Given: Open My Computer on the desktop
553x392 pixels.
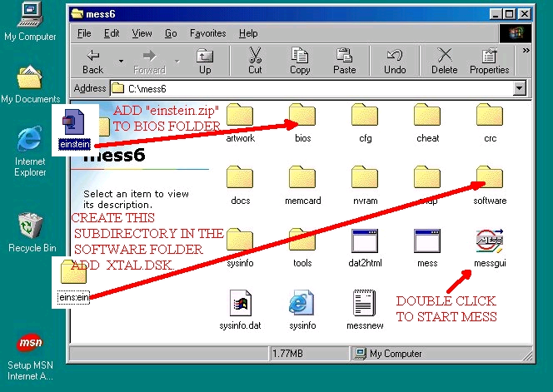Looking at the screenshot, I should (30, 21).
